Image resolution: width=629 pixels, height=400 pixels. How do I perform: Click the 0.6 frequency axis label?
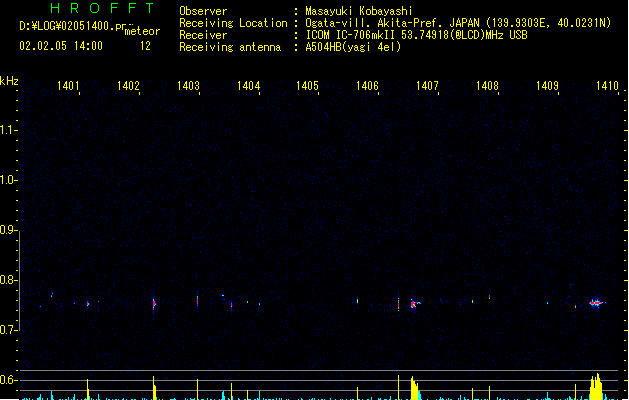coord(8,380)
